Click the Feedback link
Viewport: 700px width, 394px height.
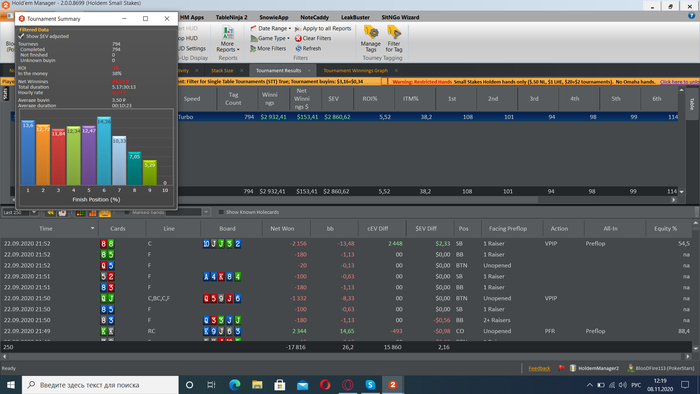pyautogui.click(x=539, y=368)
